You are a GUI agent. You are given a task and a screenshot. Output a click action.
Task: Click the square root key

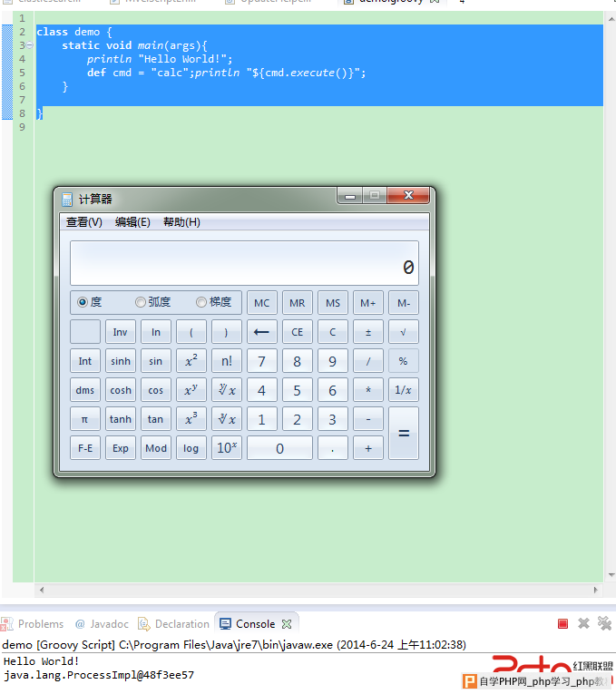404,332
